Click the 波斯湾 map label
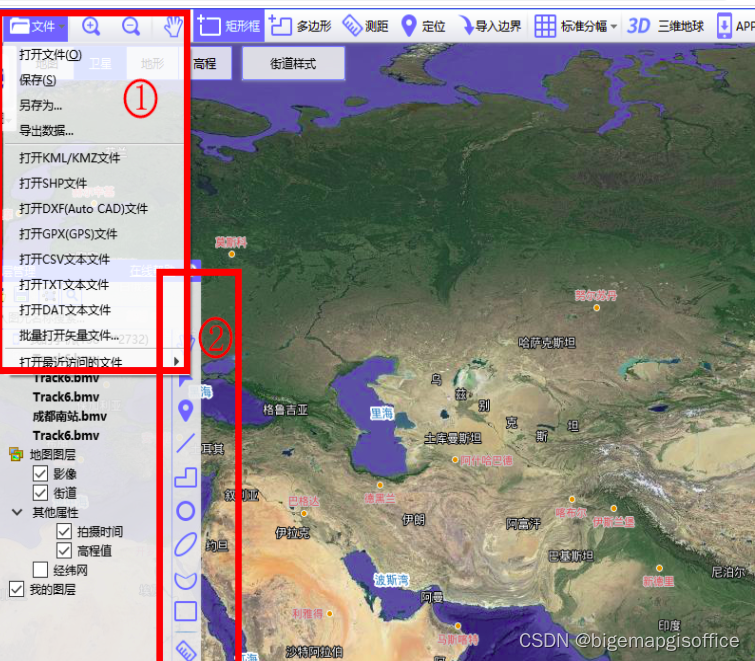Viewport: 755px width, 661px height. [x=391, y=580]
